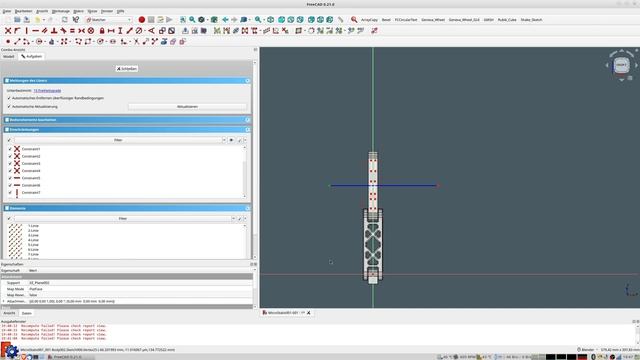Toggle Constraint7 checkbox
Viewport: 640px width, 360px height.
coord(10,193)
